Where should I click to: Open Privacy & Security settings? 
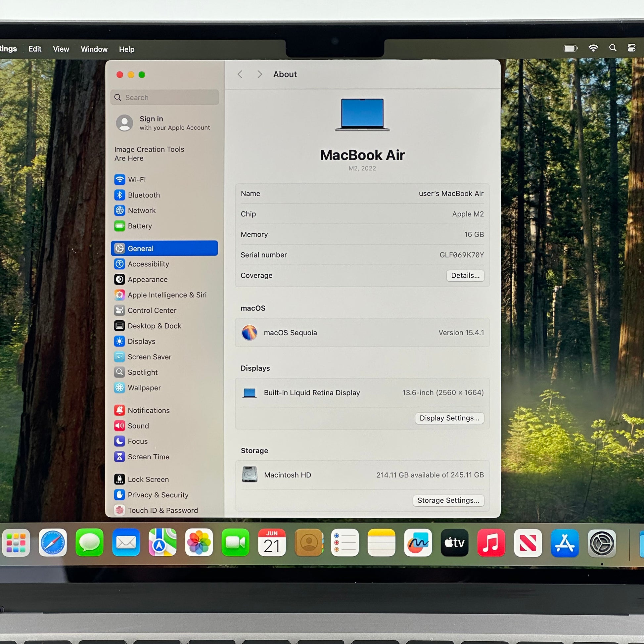[x=165, y=495]
